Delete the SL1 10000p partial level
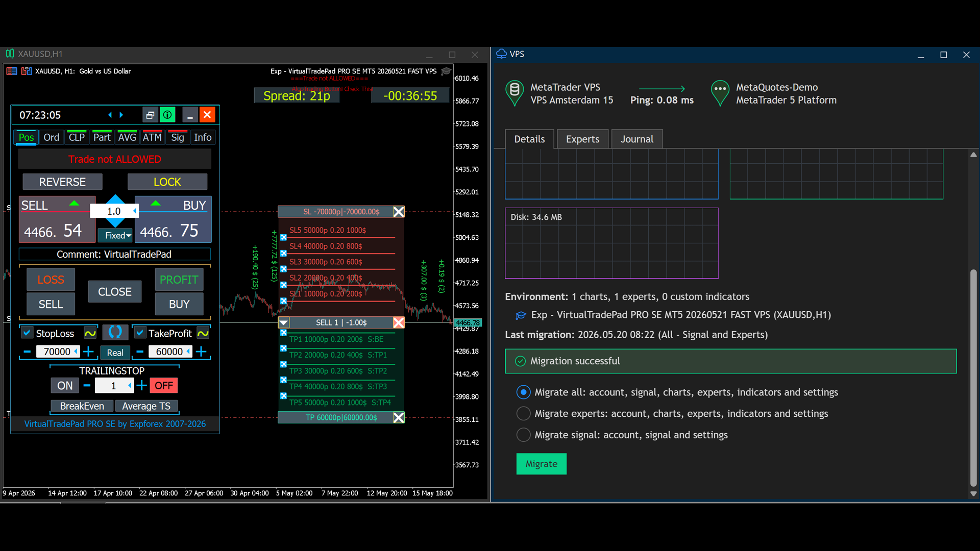The height and width of the screenshot is (551, 980). point(283,301)
